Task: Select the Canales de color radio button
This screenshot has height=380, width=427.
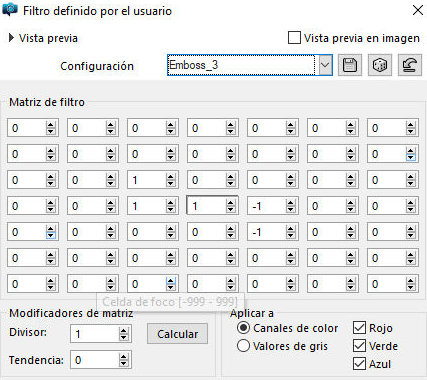Action: pos(243,328)
